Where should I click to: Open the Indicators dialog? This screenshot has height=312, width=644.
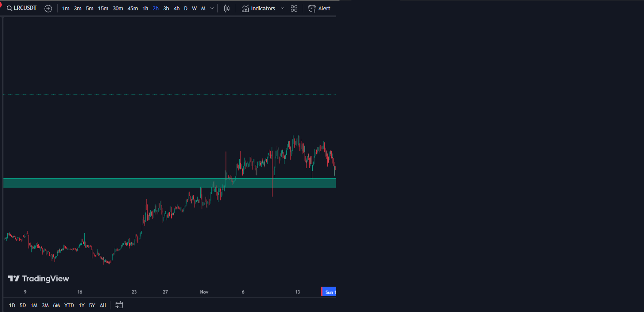pyautogui.click(x=258, y=9)
